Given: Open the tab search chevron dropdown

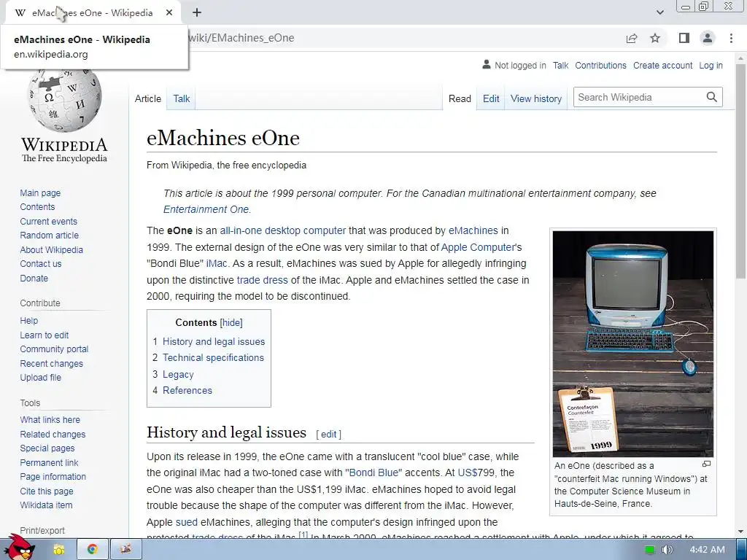Looking at the screenshot, I should 659,12.
